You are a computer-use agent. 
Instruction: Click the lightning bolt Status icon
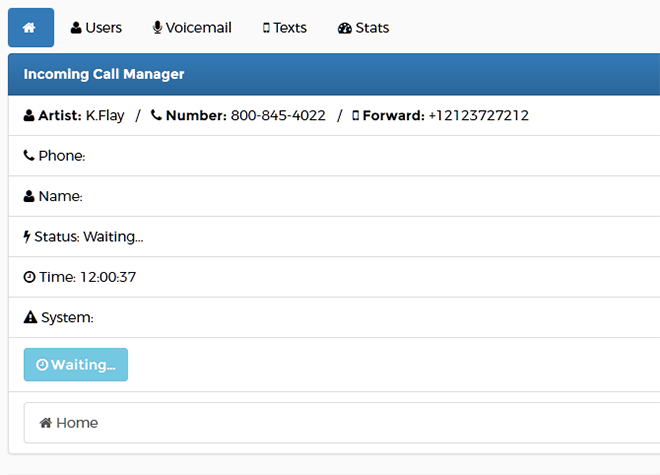click(27, 237)
